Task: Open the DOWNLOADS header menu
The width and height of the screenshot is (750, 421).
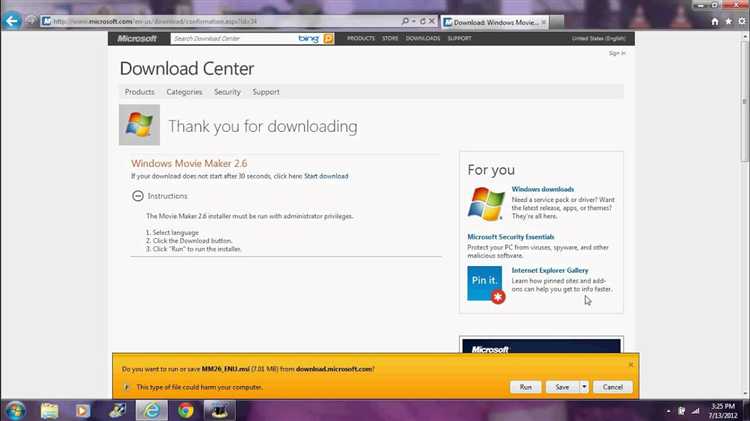Action: (x=423, y=38)
